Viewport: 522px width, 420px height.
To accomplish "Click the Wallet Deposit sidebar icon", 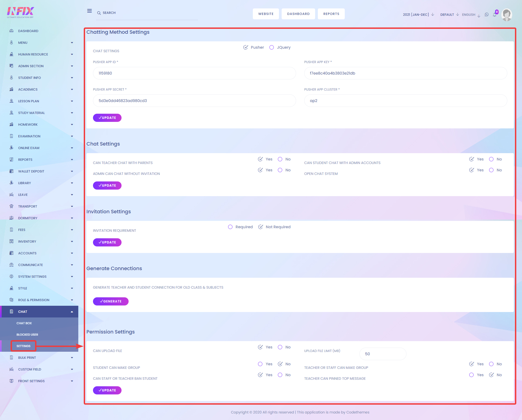I will 11,171.
